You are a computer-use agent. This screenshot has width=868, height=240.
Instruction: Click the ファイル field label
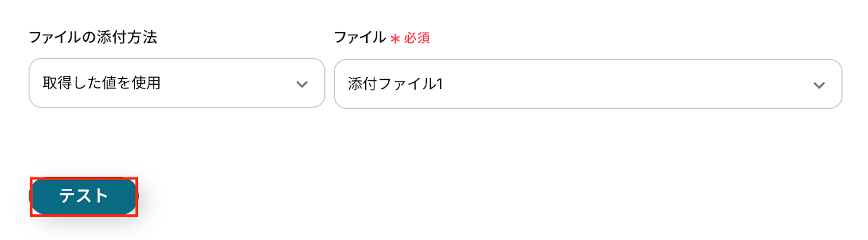click(x=360, y=37)
